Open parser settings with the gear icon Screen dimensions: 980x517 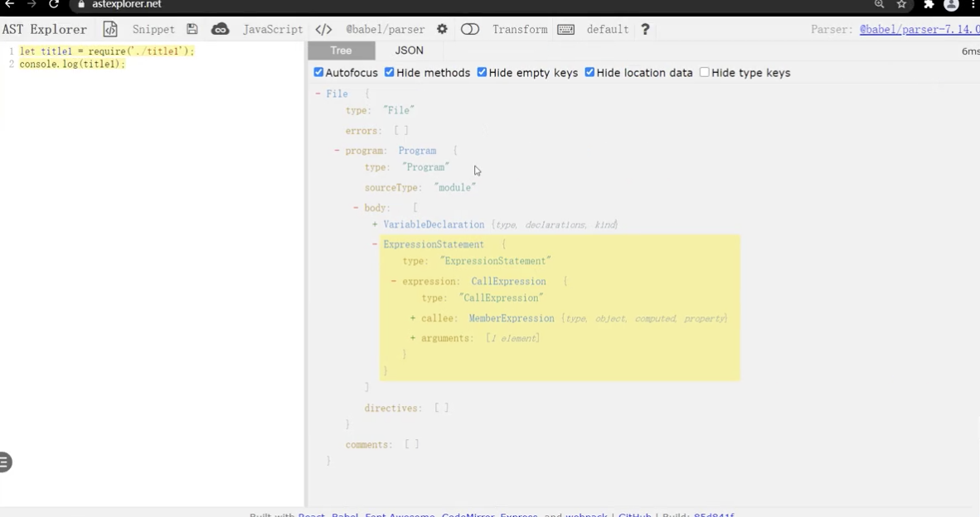click(x=443, y=29)
